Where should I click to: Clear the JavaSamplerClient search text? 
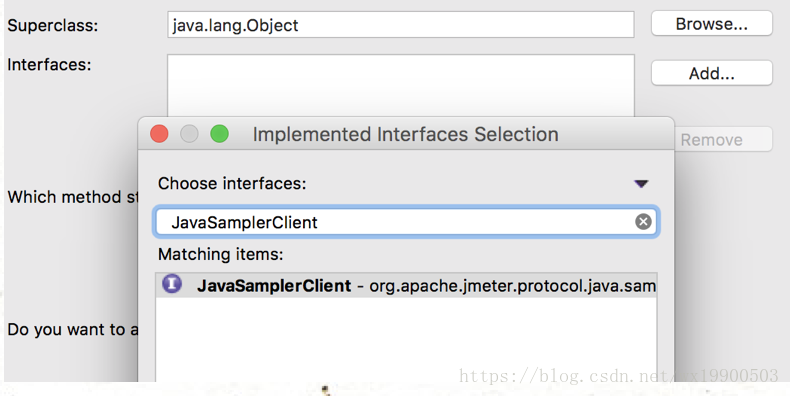coord(643,222)
